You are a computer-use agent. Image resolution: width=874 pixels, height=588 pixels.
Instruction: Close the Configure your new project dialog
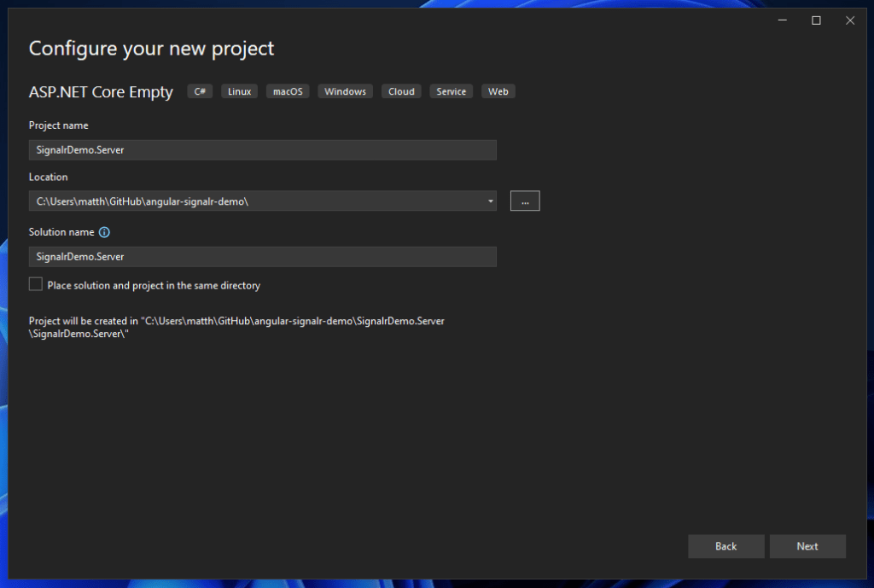[849, 20]
